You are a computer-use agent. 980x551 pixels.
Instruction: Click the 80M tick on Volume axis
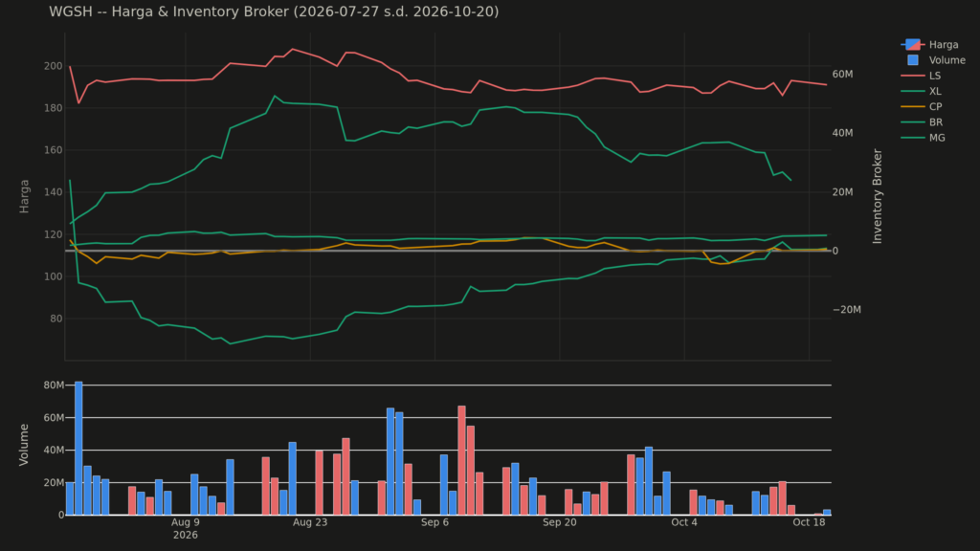[54, 386]
